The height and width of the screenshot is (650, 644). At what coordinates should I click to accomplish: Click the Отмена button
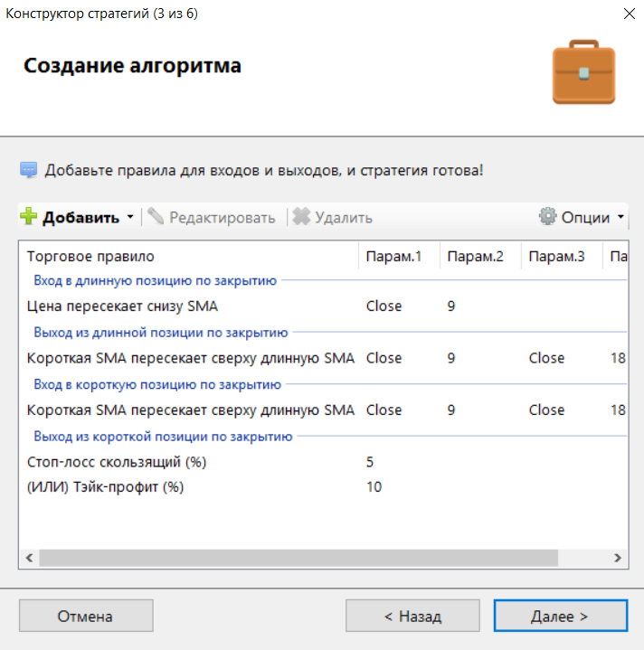pyautogui.click(x=86, y=616)
